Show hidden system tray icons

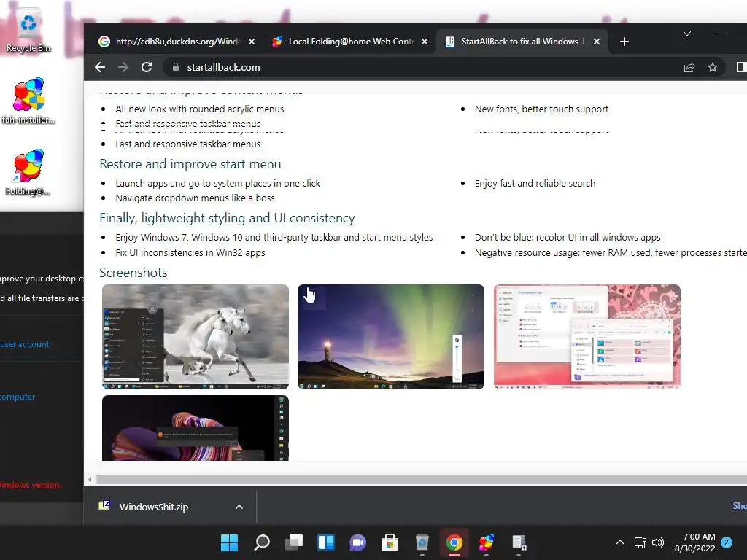pyautogui.click(x=620, y=542)
